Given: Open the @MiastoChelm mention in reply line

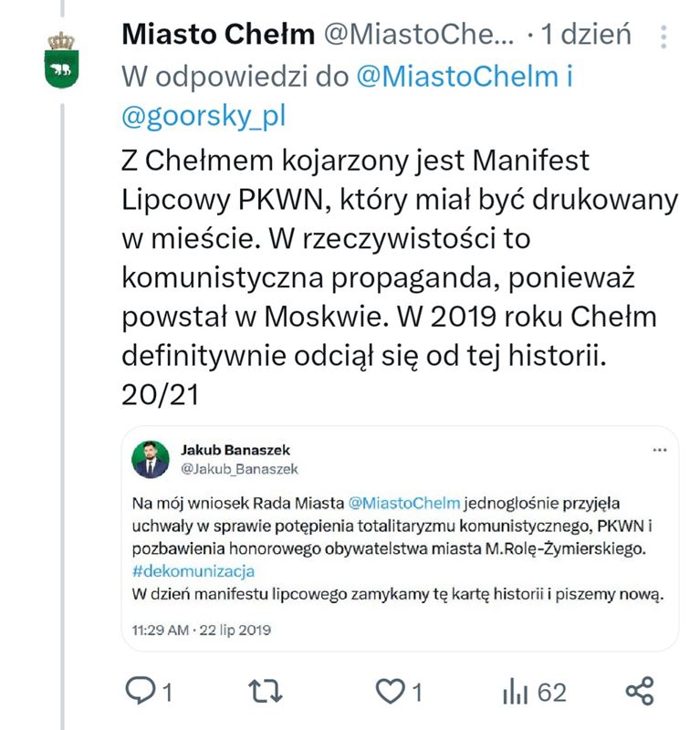Looking at the screenshot, I should click(x=457, y=77).
